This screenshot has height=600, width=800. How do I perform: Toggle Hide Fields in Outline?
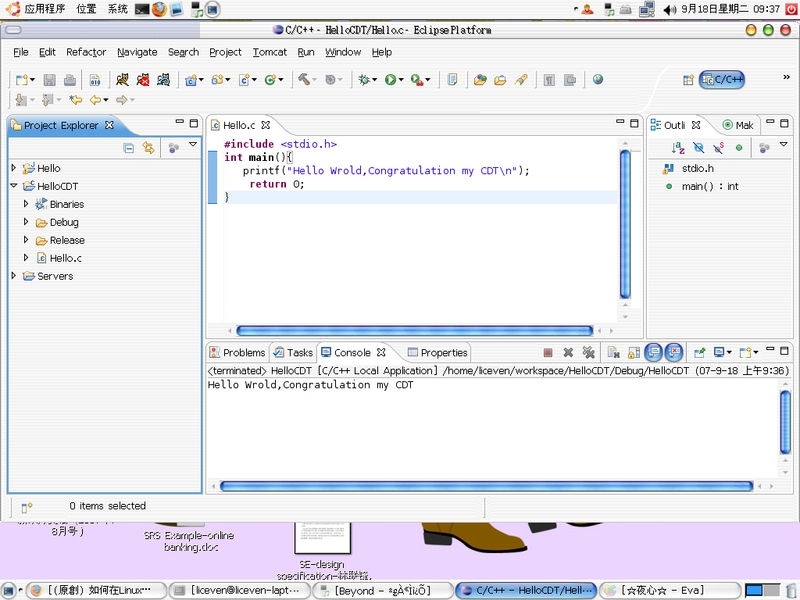698,148
